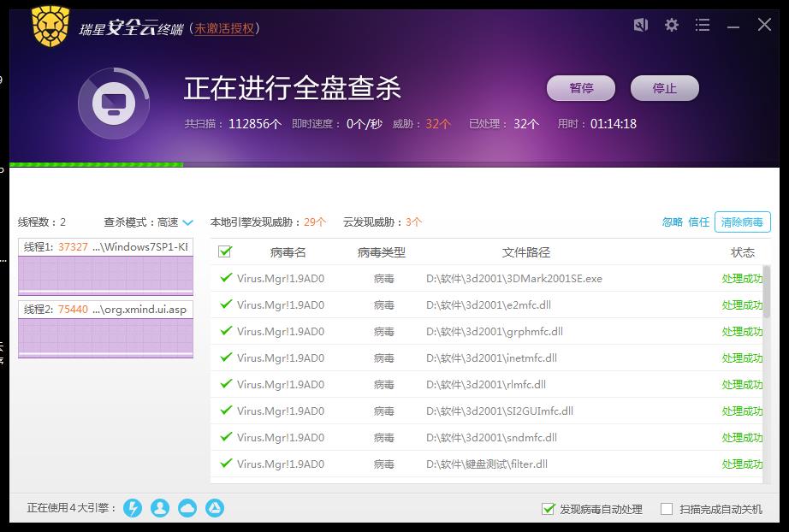
Task: Click the circular scan progress monitor icon
Action: coord(114,103)
